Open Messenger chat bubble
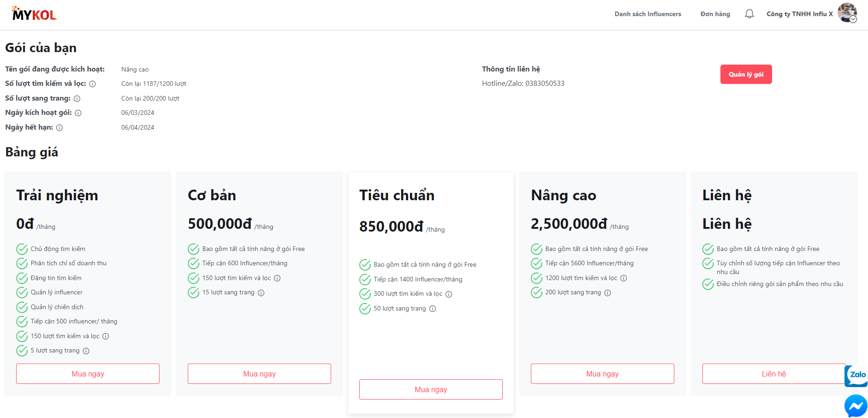The image size is (868, 418). (x=856, y=406)
